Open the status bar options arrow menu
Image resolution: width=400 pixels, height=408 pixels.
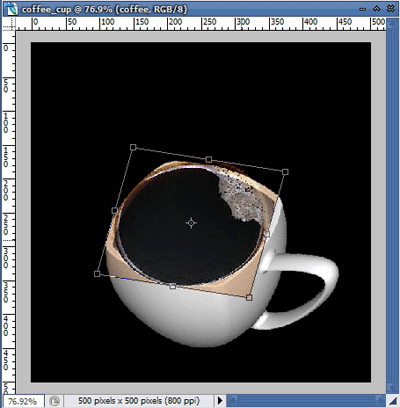coord(220,400)
